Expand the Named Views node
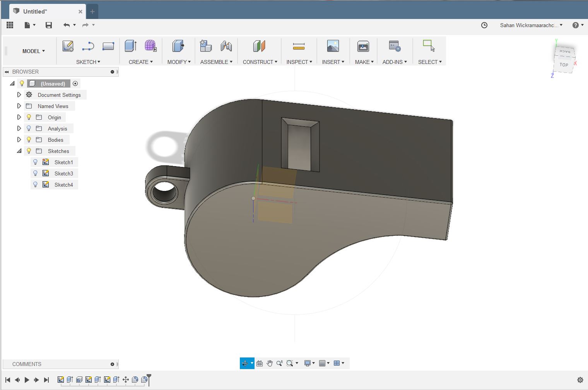 [19, 106]
